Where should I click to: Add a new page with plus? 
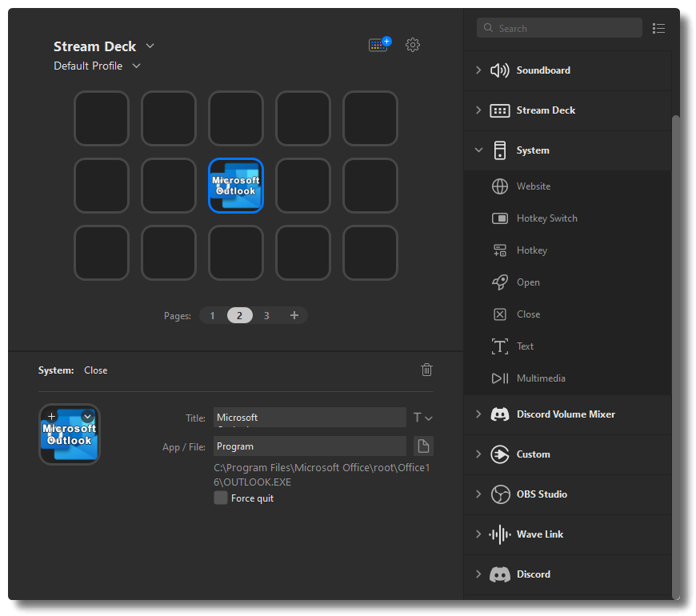294,315
